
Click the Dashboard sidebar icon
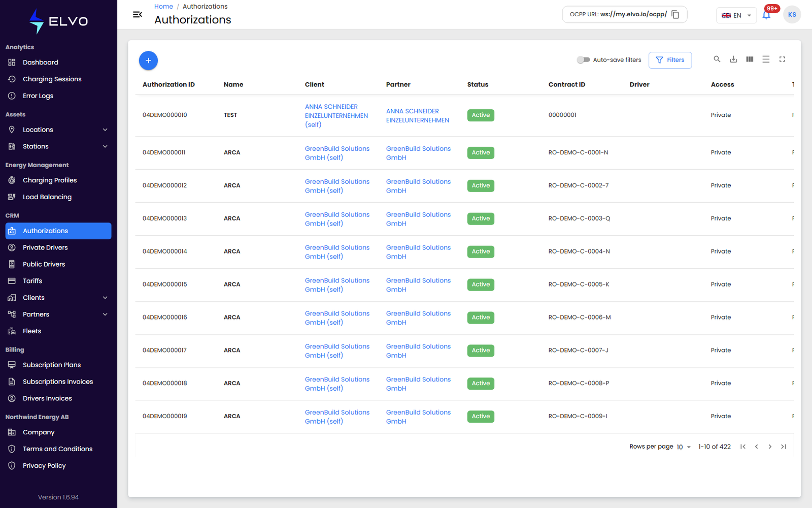pos(12,62)
